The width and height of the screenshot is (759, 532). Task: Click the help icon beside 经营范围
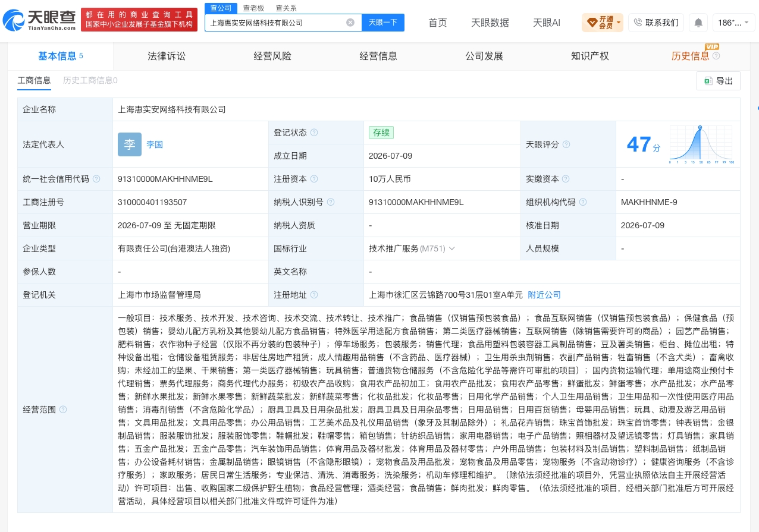(63, 410)
